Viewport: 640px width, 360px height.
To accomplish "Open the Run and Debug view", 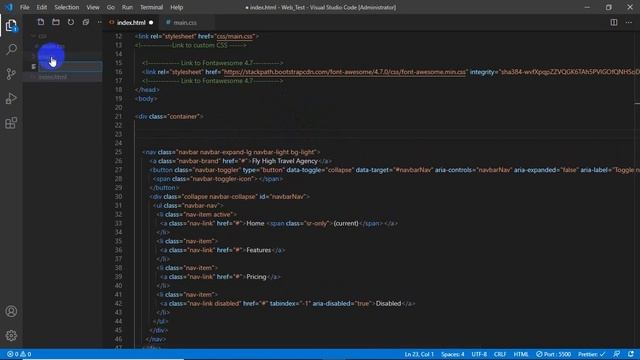I will click(11, 98).
